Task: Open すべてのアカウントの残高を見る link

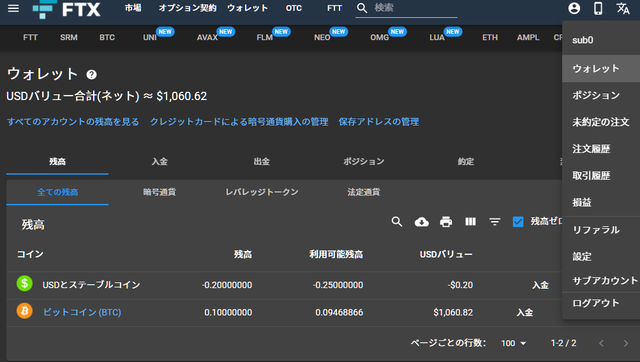Action: (x=73, y=122)
